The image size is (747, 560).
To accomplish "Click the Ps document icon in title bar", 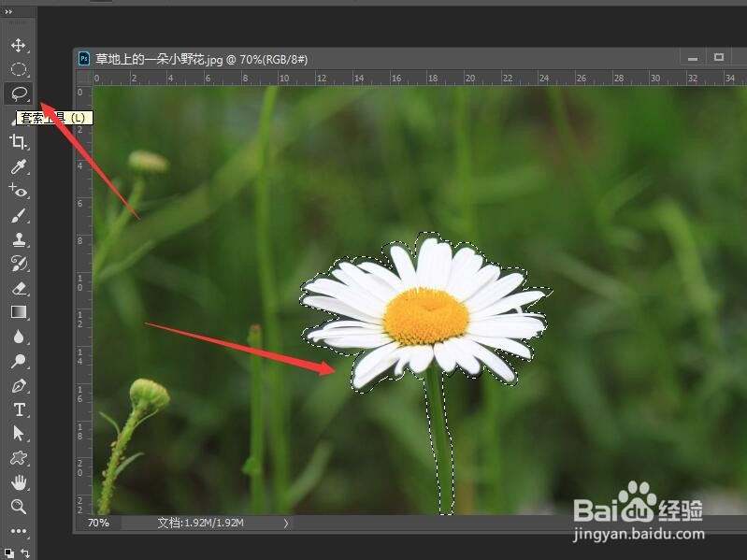I will click(x=84, y=59).
